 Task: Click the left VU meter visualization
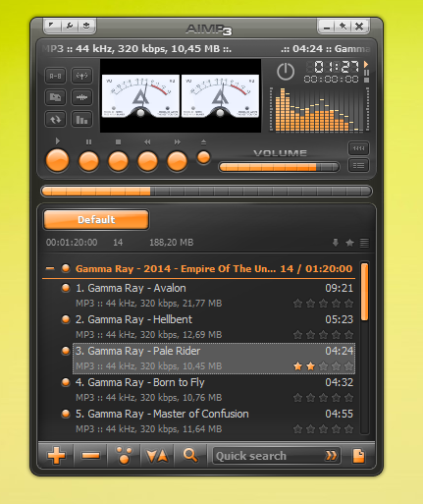coord(140,96)
